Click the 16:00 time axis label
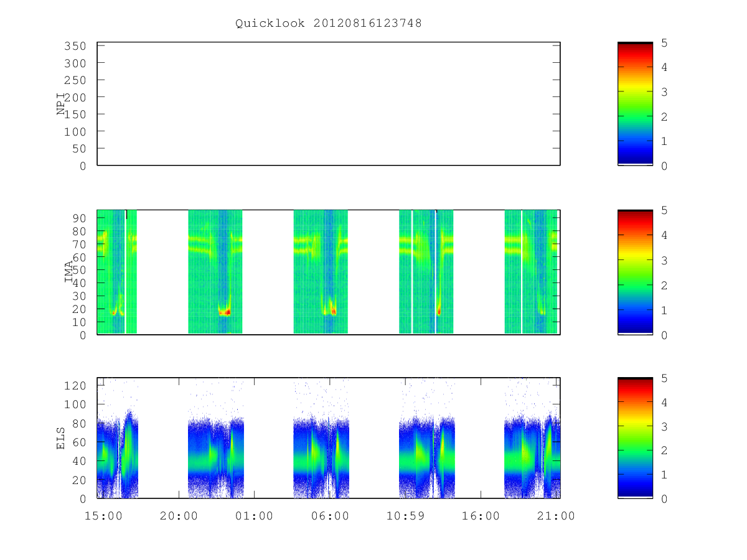Viewport: 747px width, 560px height. pos(481,516)
